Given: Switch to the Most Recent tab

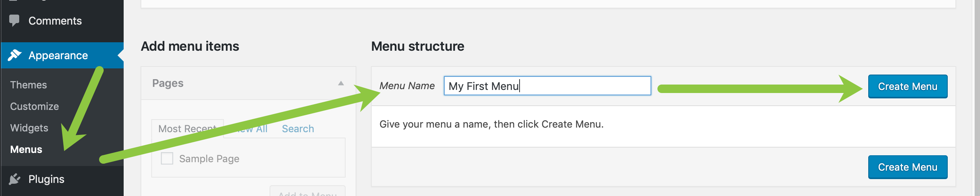Looking at the screenshot, I should pos(187,129).
